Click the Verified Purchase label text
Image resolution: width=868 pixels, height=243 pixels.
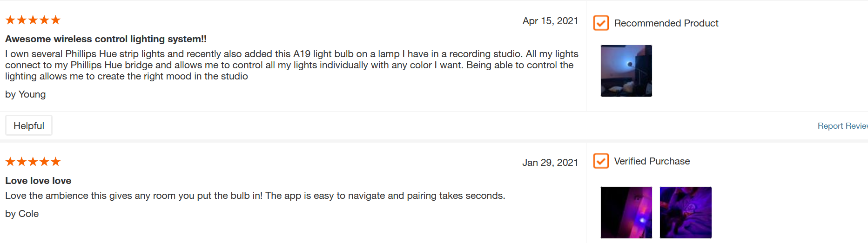tap(652, 161)
